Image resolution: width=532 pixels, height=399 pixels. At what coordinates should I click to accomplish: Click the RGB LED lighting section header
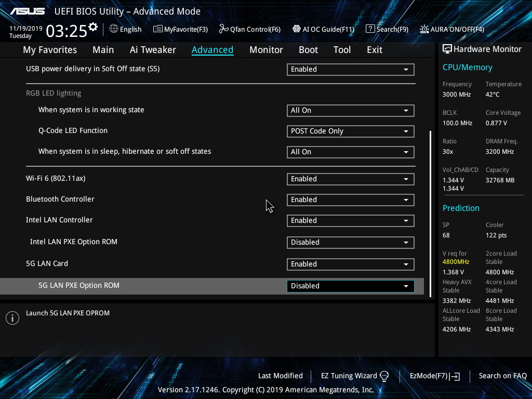(54, 94)
